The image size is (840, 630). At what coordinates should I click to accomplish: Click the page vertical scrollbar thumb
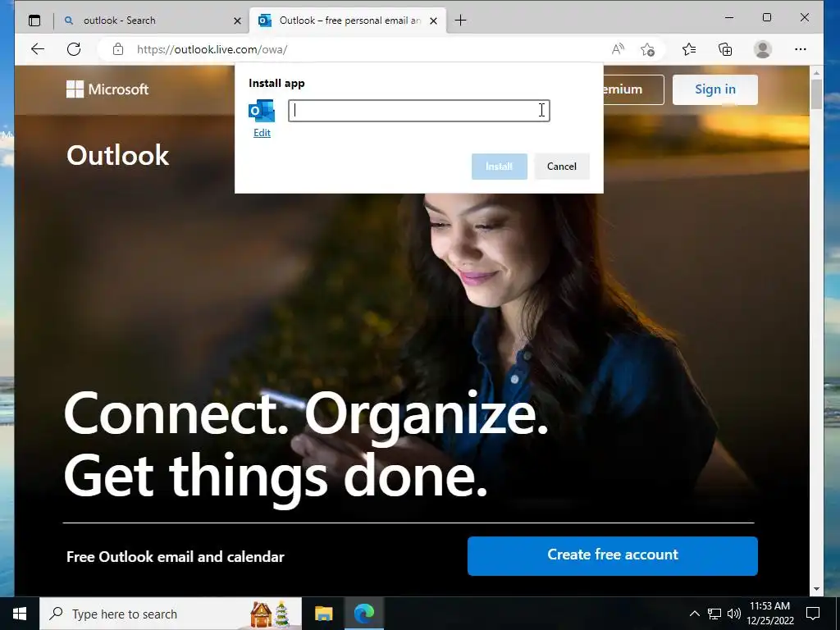(816, 94)
